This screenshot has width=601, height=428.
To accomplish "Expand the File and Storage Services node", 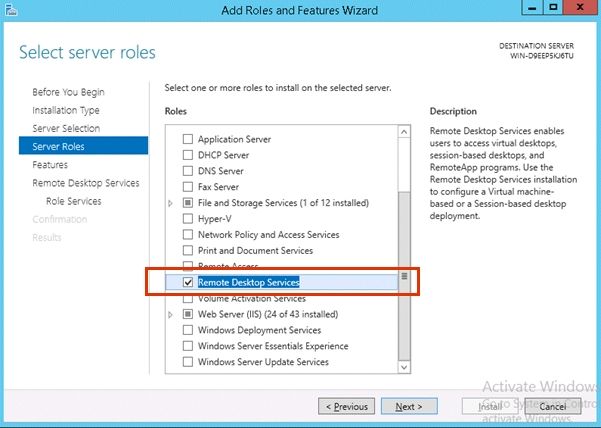I will 171,203.
